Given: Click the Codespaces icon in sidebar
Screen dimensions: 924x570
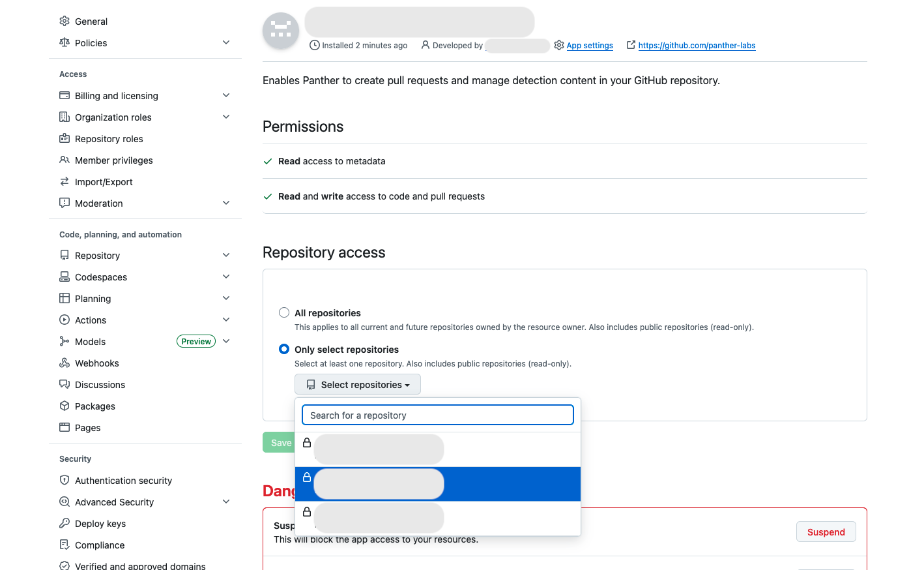Looking at the screenshot, I should point(65,277).
